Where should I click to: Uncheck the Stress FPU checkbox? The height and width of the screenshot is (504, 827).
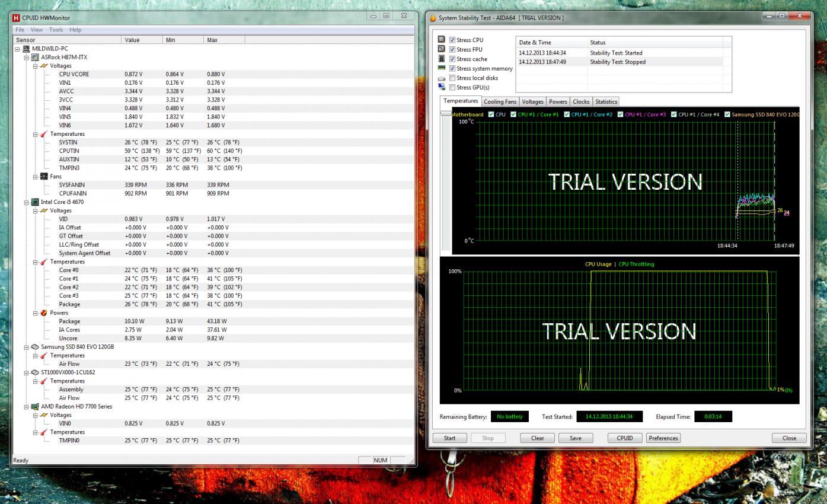pyautogui.click(x=452, y=50)
